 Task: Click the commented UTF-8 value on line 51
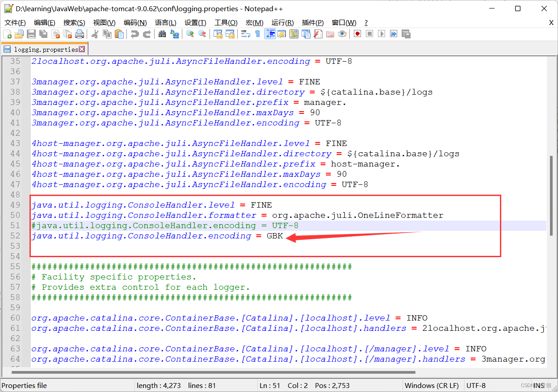pos(285,225)
